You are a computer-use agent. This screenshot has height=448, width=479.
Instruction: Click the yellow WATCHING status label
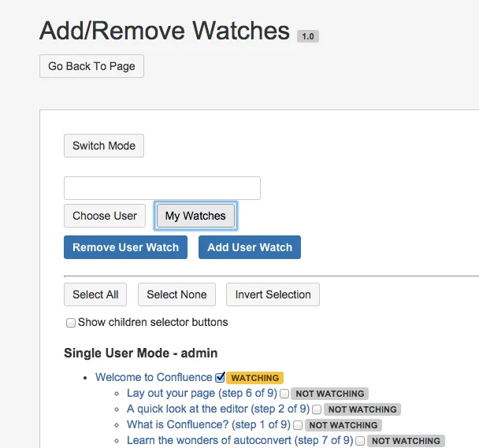[x=254, y=378]
